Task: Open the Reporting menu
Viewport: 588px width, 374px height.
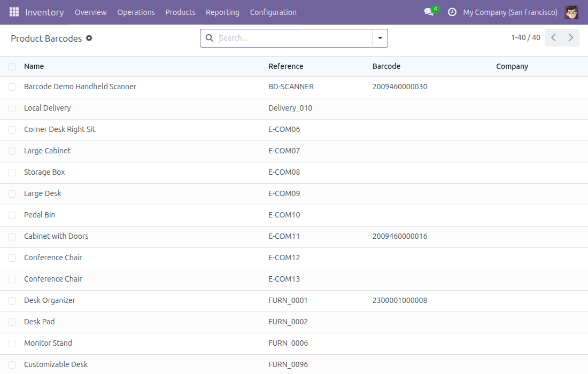Action: tap(222, 12)
